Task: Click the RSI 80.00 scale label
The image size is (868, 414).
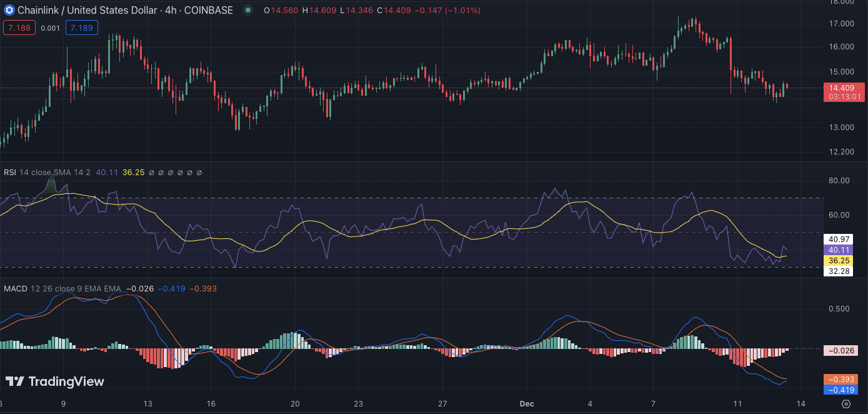Action: pyautogui.click(x=839, y=181)
